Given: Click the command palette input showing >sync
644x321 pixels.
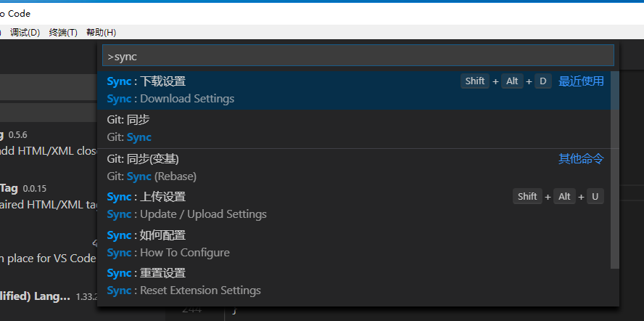Looking at the screenshot, I should coord(358,55).
